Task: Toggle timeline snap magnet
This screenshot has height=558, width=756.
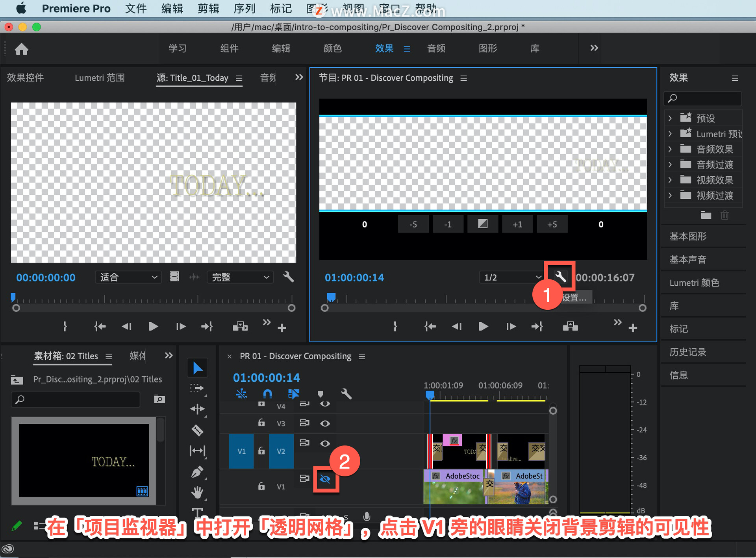Action: 267,394
